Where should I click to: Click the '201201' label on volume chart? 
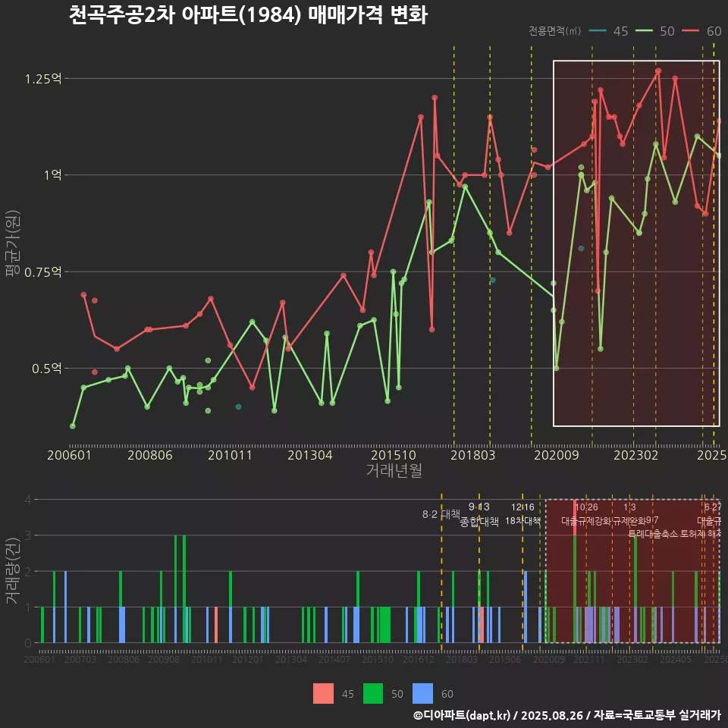[x=247, y=659]
